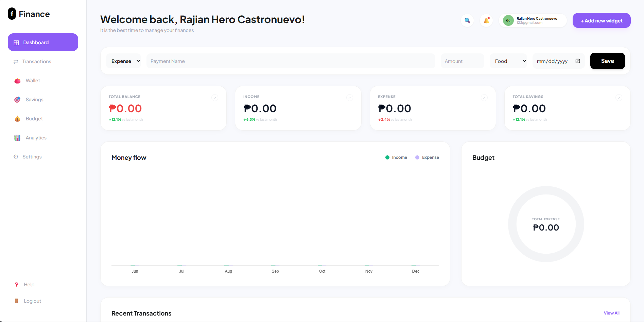Open the Expense type dropdown
The width and height of the screenshot is (644, 322).
[x=124, y=61]
